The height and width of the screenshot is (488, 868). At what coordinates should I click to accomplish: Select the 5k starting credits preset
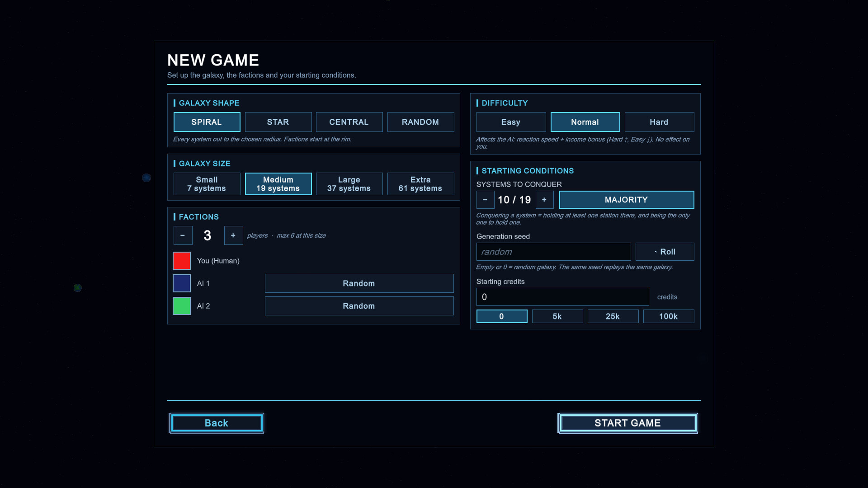557,316
